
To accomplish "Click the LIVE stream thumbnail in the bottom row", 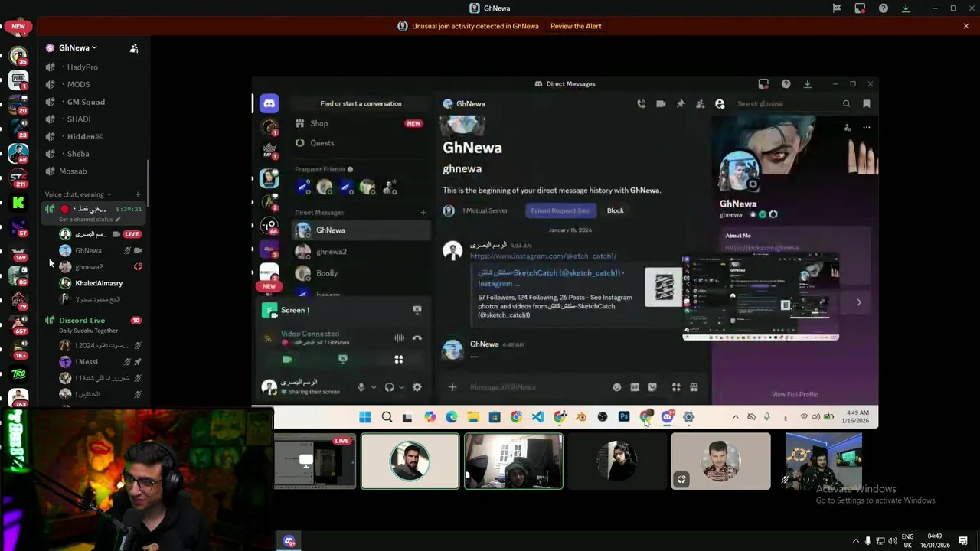I will 315,461.
